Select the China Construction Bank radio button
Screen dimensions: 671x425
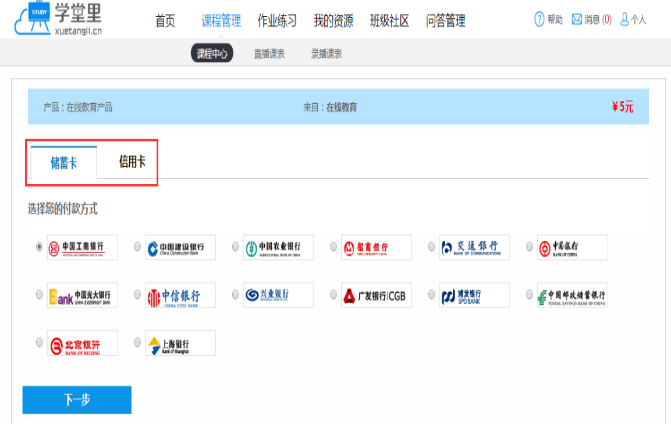pos(137,247)
